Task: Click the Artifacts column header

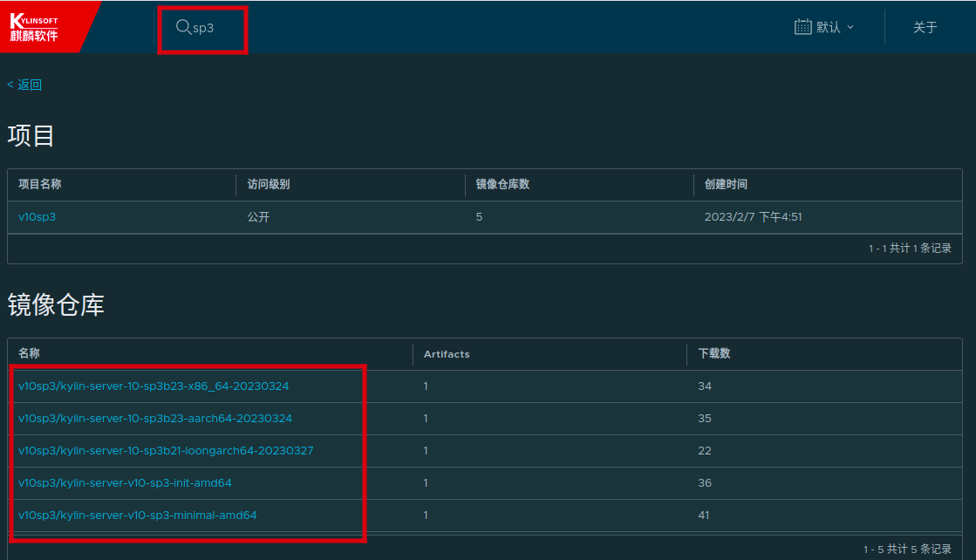Action: click(447, 354)
